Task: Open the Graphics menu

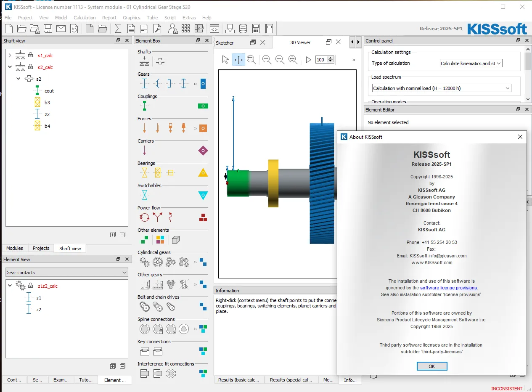Action: click(132, 18)
